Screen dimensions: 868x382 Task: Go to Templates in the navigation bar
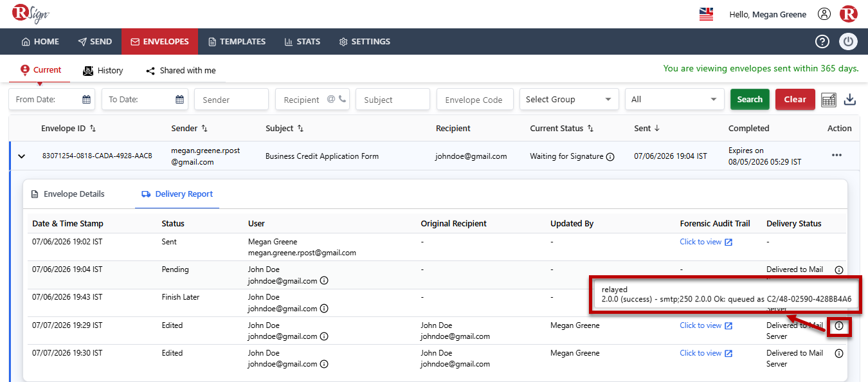(237, 42)
